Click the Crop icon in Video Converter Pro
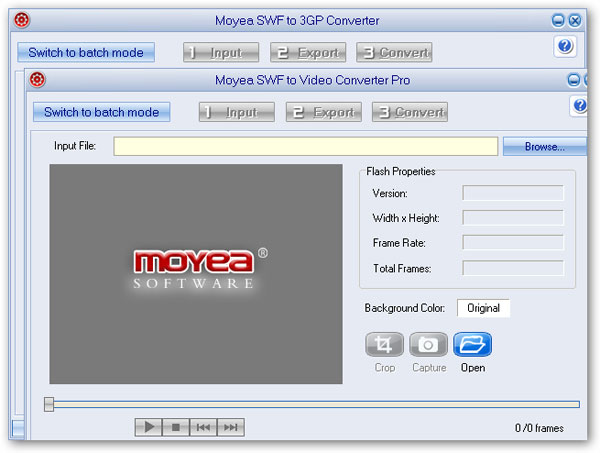This screenshot has width=600, height=453. (x=384, y=344)
